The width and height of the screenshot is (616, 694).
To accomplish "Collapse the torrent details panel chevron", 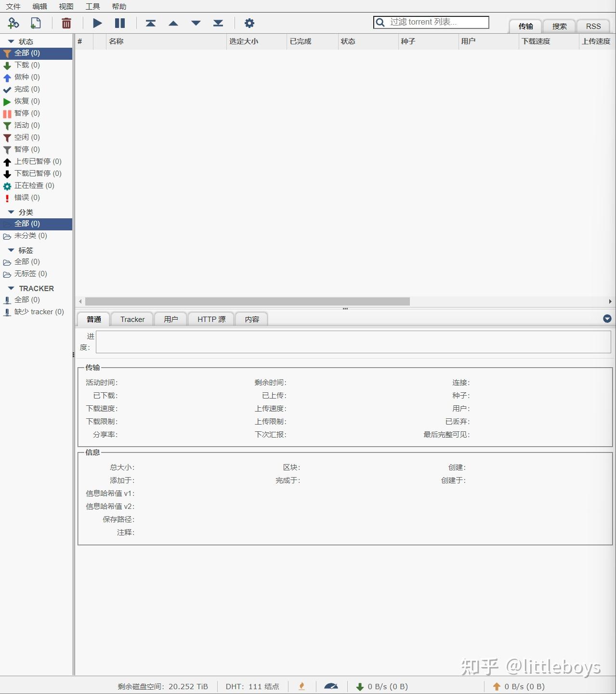I will click(606, 319).
